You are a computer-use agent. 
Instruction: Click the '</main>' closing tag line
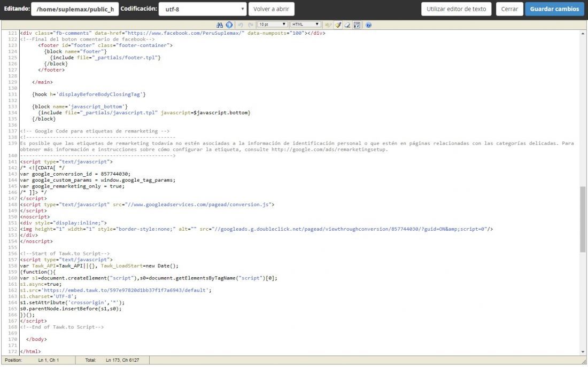tap(42, 82)
